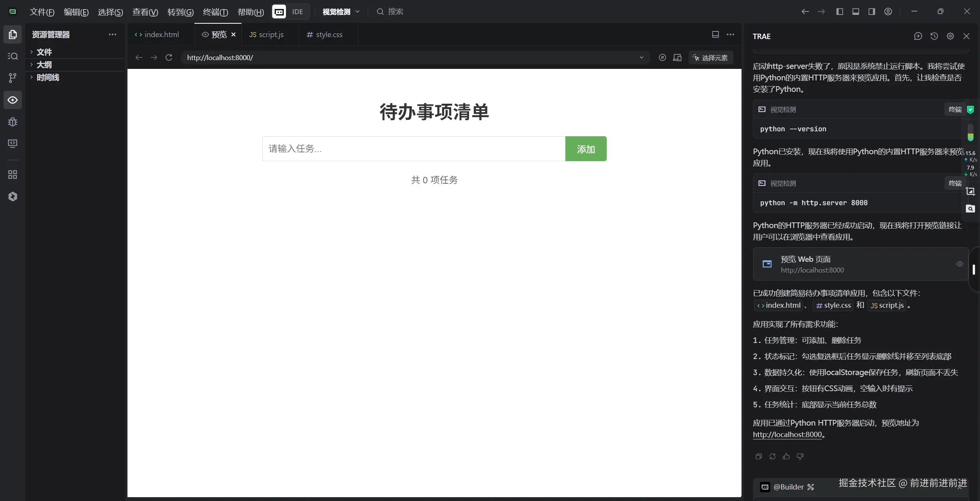980x501 pixels.
Task: Expand the 大纲 section
Action: coord(44,65)
